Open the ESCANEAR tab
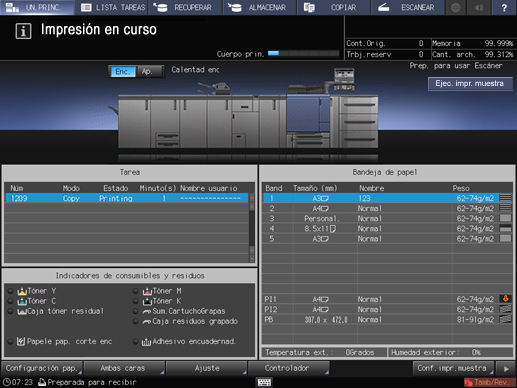Image resolution: width=517 pixels, height=388 pixels. click(408, 7)
